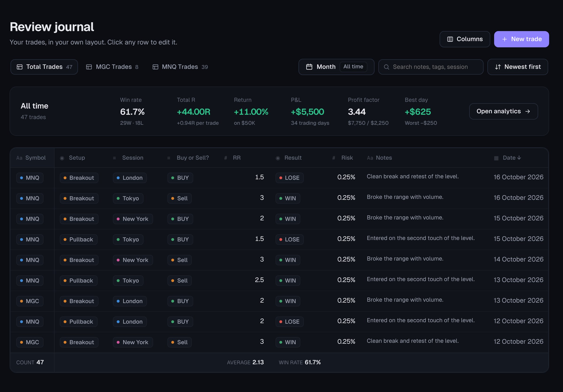Click the table icon in MNQ Trades tab
The width and height of the screenshot is (563, 392).
155,67
